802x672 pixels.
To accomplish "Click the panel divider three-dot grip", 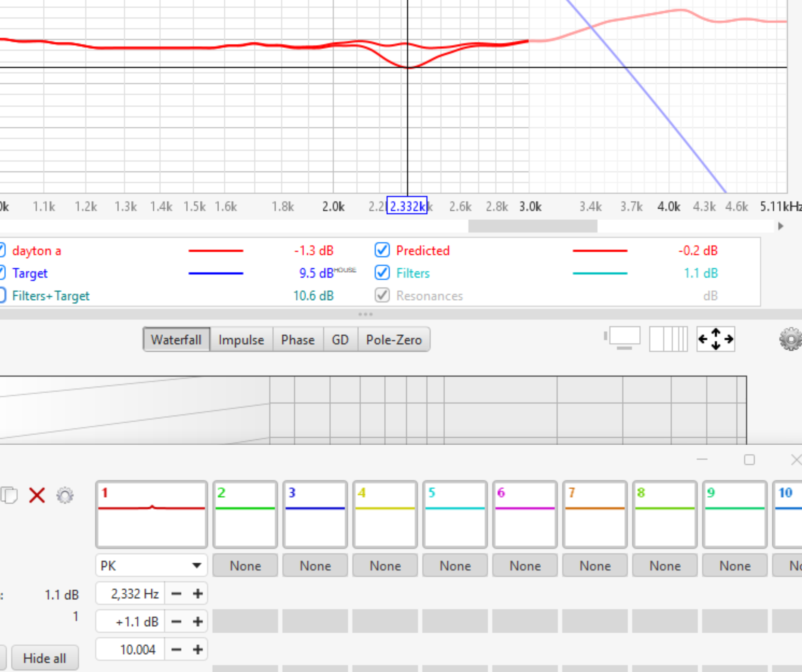I will pyautogui.click(x=365, y=314).
